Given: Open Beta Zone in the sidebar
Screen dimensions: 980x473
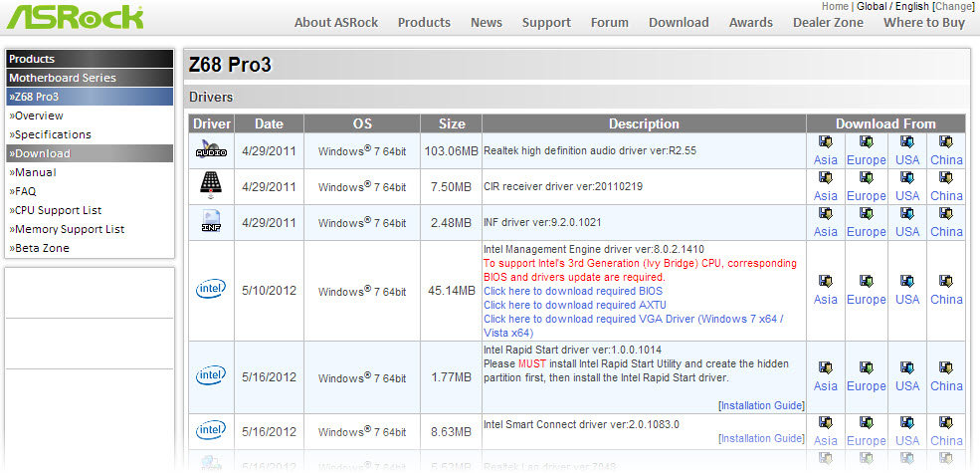Looking at the screenshot, I should pos(40,248).
